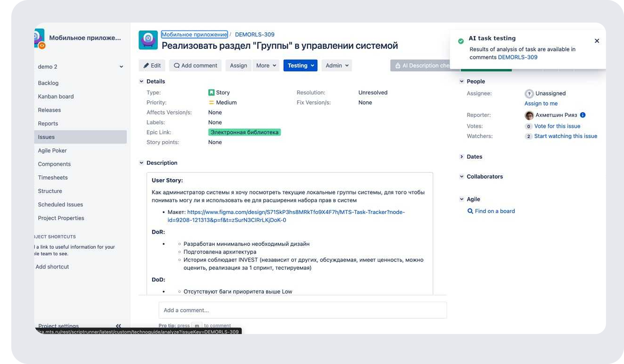Close the AI task testing notification
The image size is (624, 364).
pos(597,41)
